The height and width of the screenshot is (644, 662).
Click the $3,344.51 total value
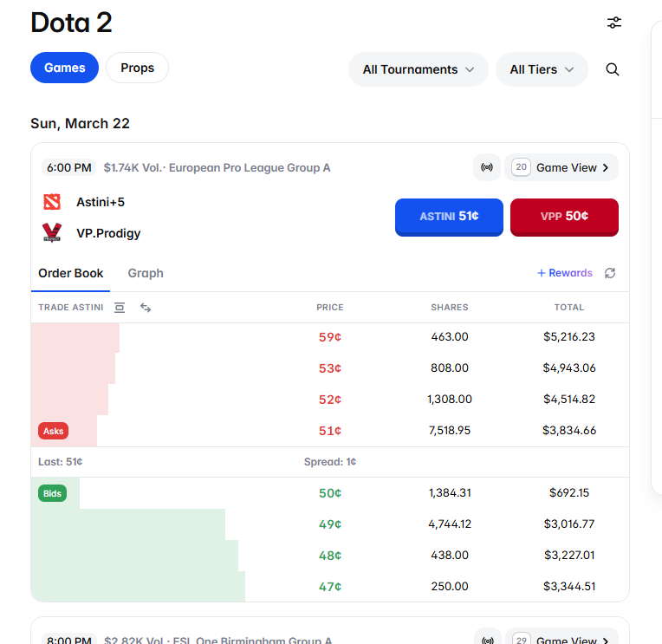tap(568, 586)
